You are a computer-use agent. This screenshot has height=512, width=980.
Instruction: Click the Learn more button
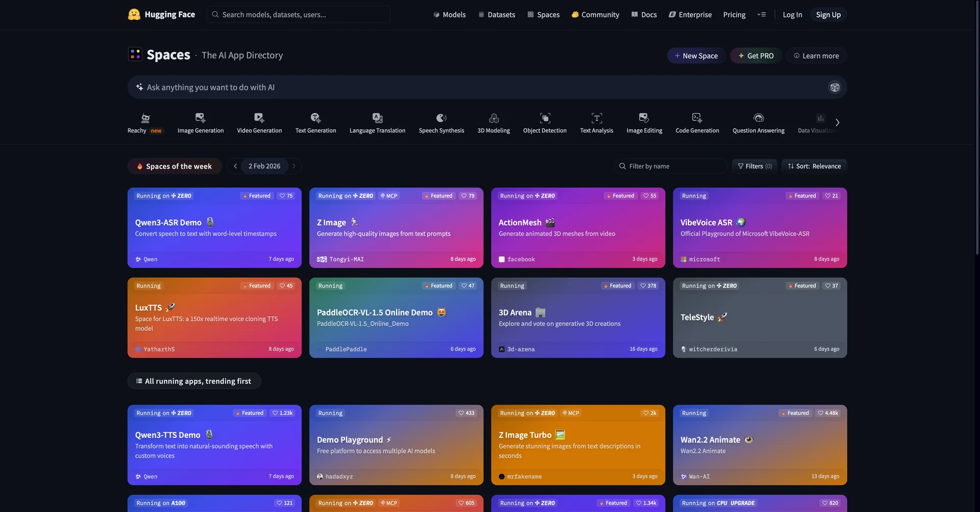click(x=816, y=56)
